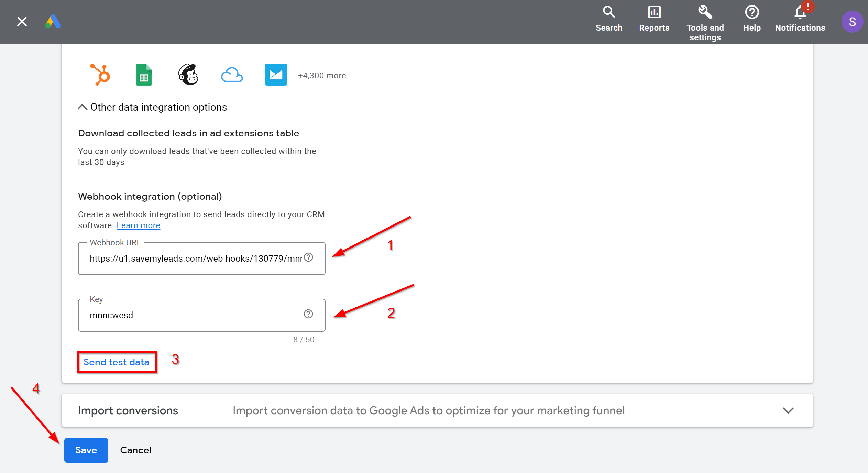Click Send test data
Image resolution: width=868 pixels, height=473 pixels.
[116, 362]
